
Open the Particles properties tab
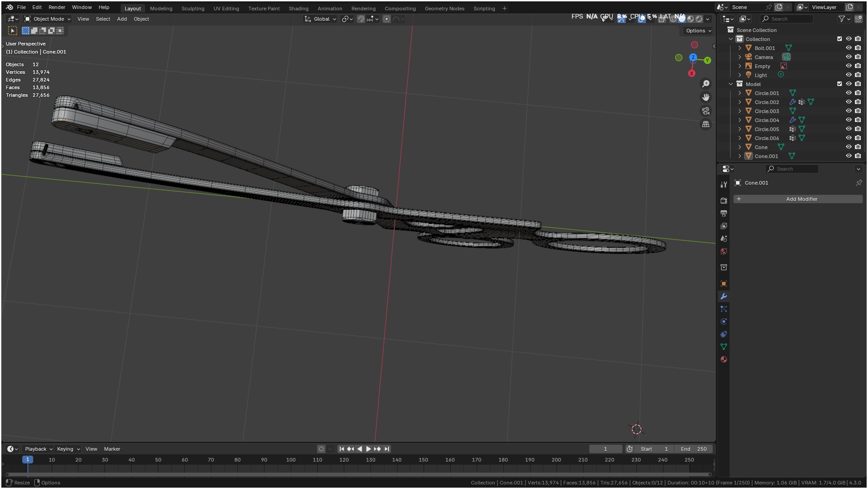tap(724, 309)
